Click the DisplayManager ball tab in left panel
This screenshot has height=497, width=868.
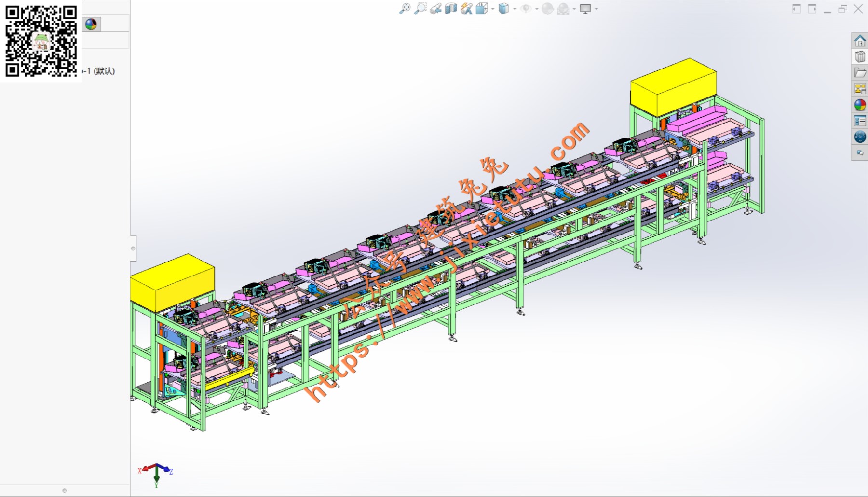coord(91,24)
